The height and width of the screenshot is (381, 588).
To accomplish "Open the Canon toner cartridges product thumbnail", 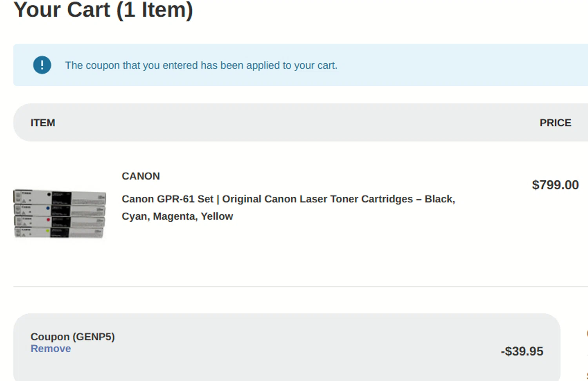I will tap(60, 214).
